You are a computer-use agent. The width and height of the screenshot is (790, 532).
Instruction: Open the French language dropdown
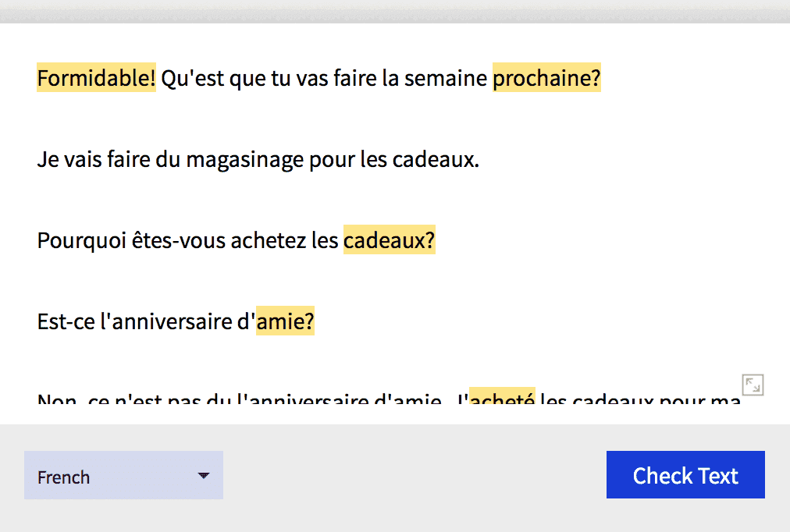(123, 476)
